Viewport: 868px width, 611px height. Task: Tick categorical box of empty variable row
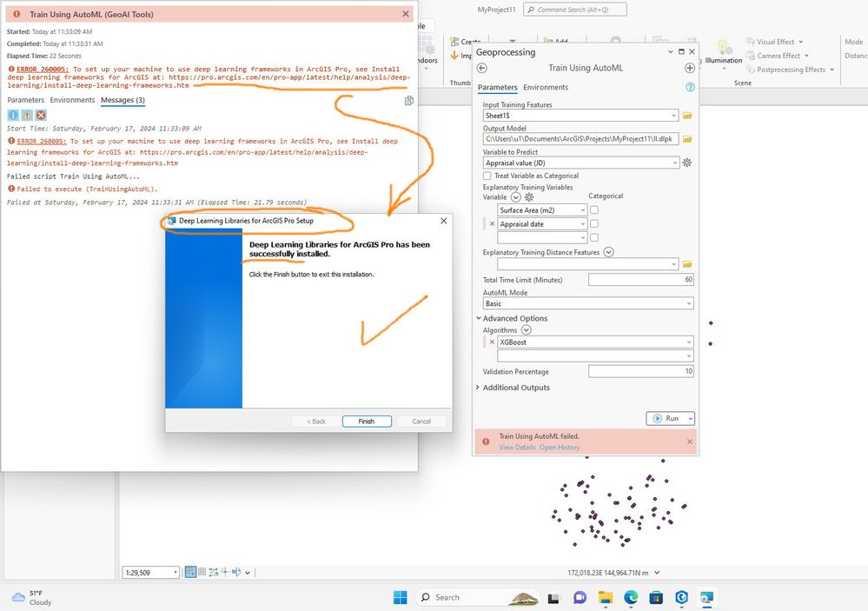point(594,237)
